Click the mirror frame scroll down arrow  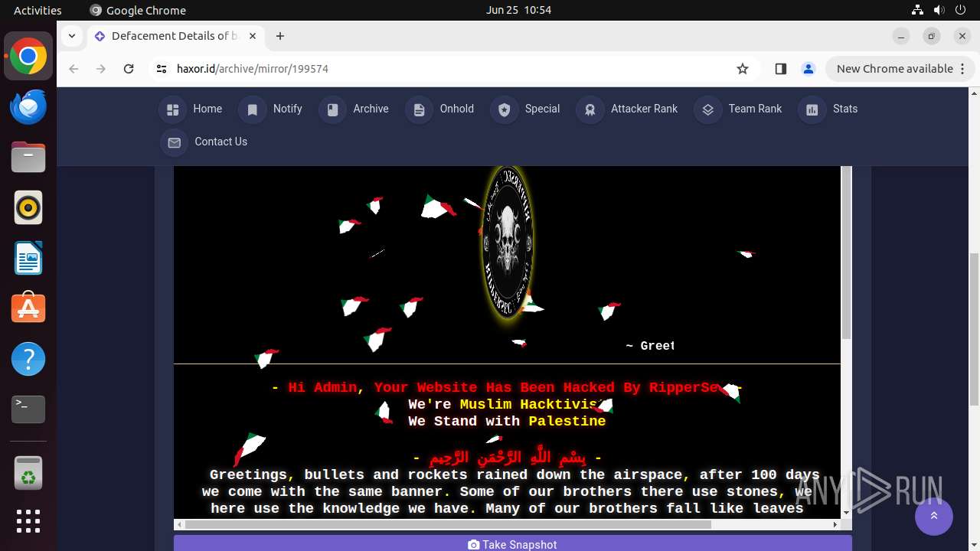pos(846,513)
